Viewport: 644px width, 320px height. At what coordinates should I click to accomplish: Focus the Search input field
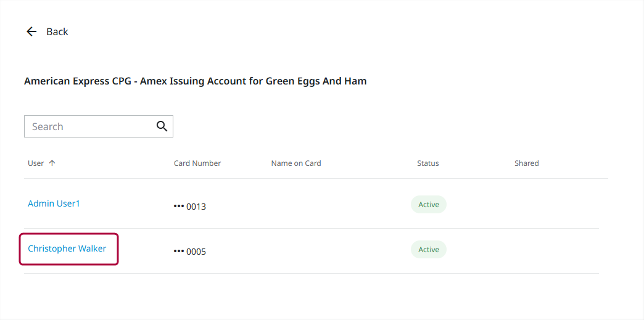pos(89,126)
